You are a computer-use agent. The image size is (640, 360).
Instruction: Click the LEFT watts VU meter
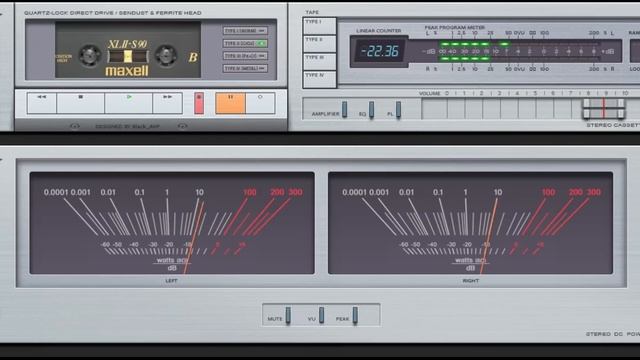click(x=172, y=223)
